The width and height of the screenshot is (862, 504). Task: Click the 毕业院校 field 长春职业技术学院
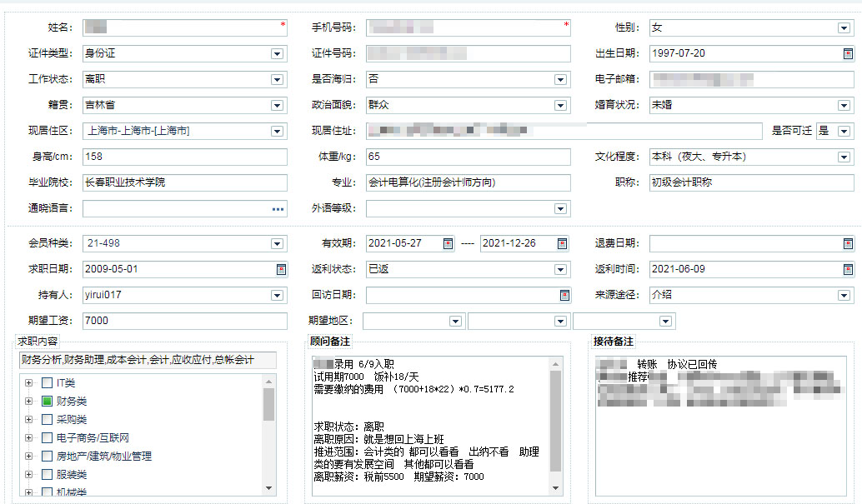[185, 182]
